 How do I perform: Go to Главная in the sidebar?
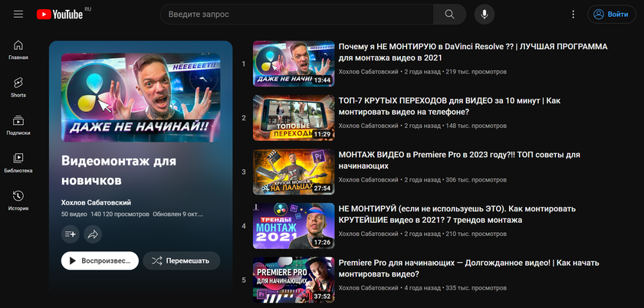tap(18, 50)
